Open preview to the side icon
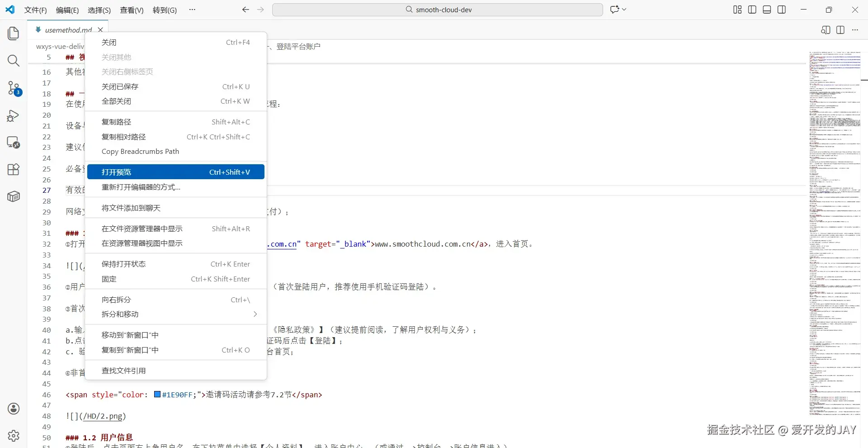Viewport: 868px width, 448px height. (x=826, y=30)
